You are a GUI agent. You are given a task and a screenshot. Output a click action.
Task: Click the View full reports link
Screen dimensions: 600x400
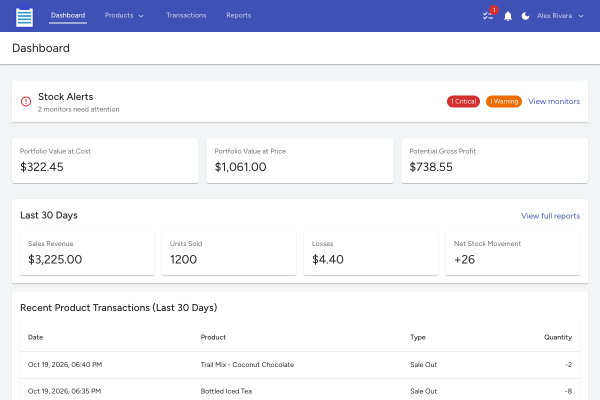tap(550, 216)
